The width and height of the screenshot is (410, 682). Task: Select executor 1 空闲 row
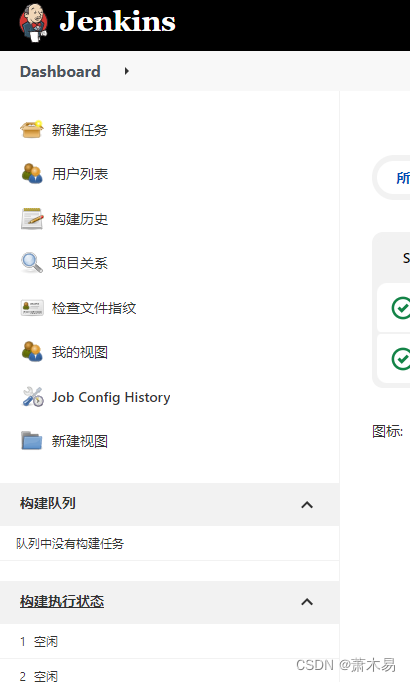pyautogui.click(x=170, y=642)
